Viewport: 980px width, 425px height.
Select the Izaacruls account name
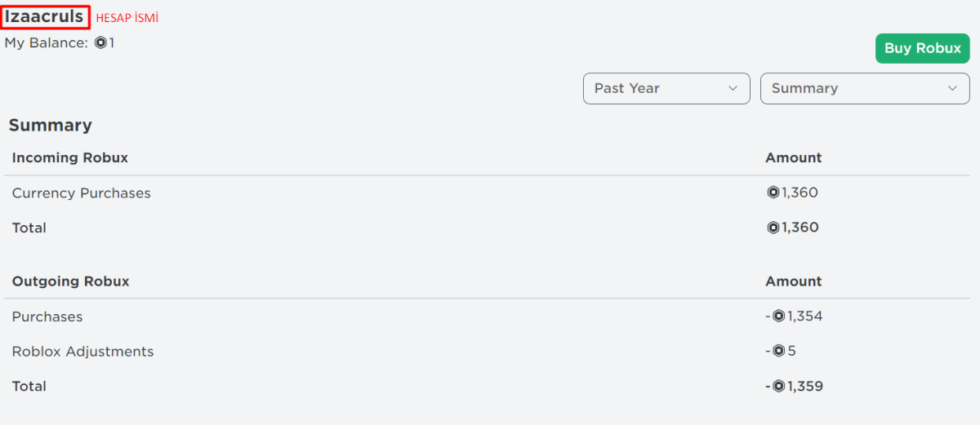(45, 16)
